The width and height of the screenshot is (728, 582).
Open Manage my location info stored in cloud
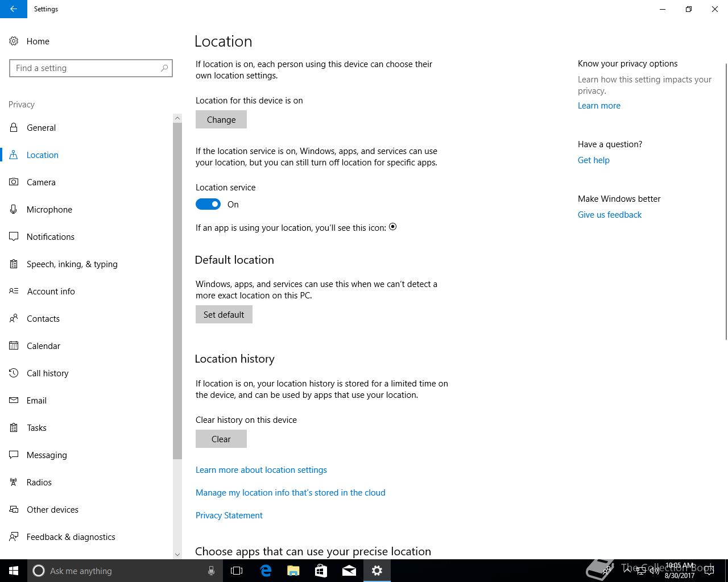[291, 493]
